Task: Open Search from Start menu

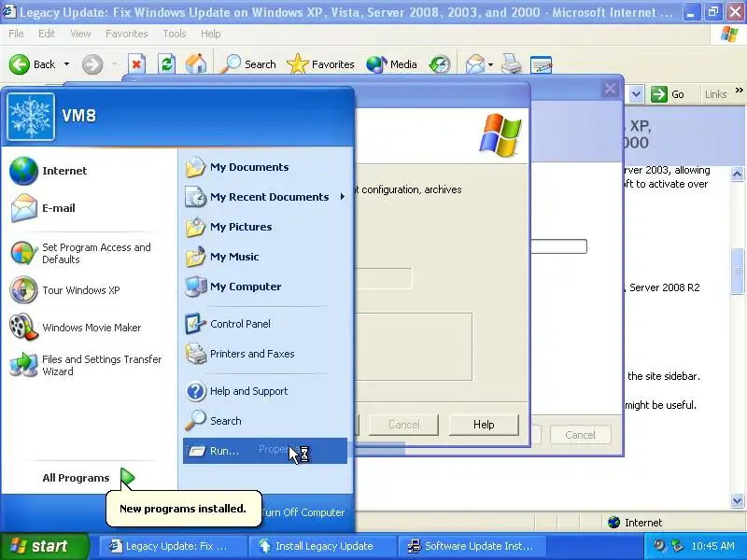Action: point(265,421)
